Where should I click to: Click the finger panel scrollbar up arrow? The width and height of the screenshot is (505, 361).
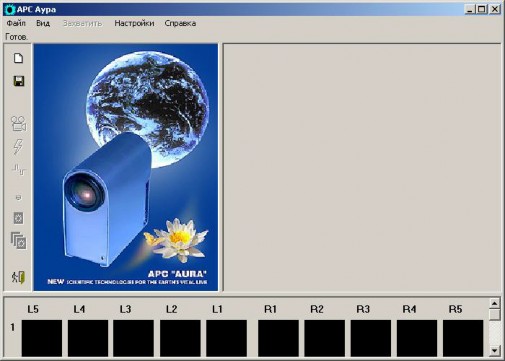495,303
